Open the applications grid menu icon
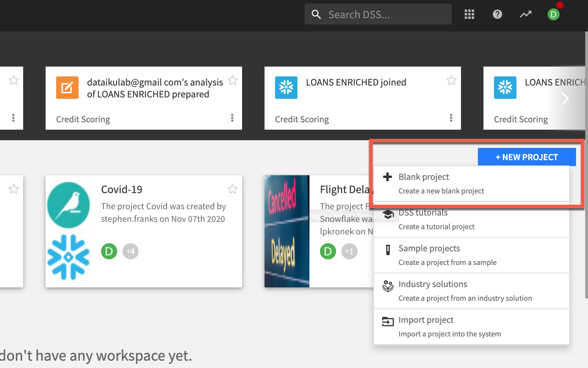This screenshot has width=588, height=368. [x=469, y=14]
